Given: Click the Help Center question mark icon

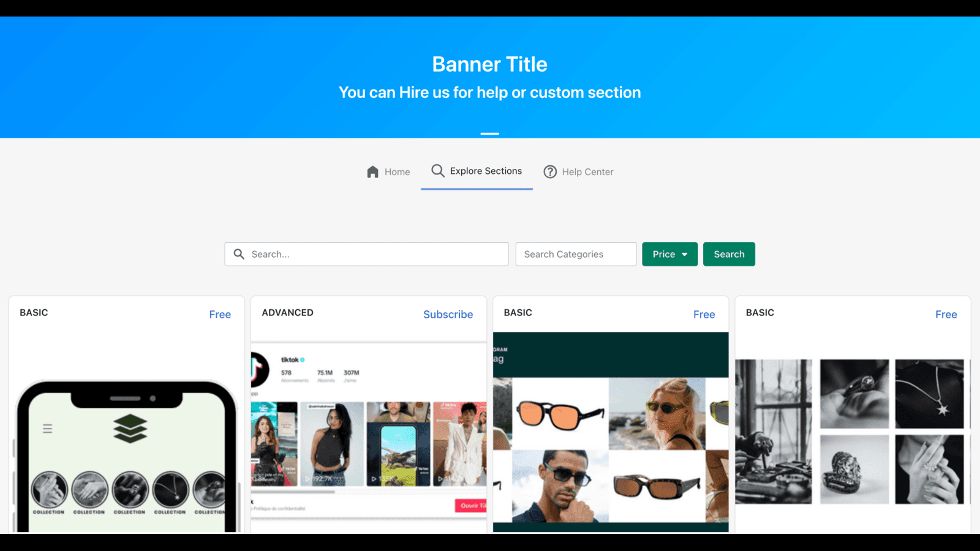Looking at the screenshot, I should pos(550,172).
